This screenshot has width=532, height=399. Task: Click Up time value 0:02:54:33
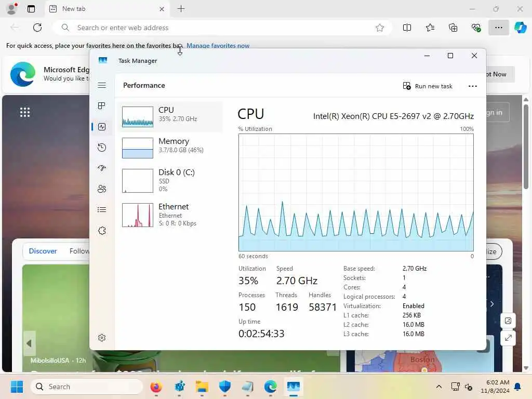261,334
